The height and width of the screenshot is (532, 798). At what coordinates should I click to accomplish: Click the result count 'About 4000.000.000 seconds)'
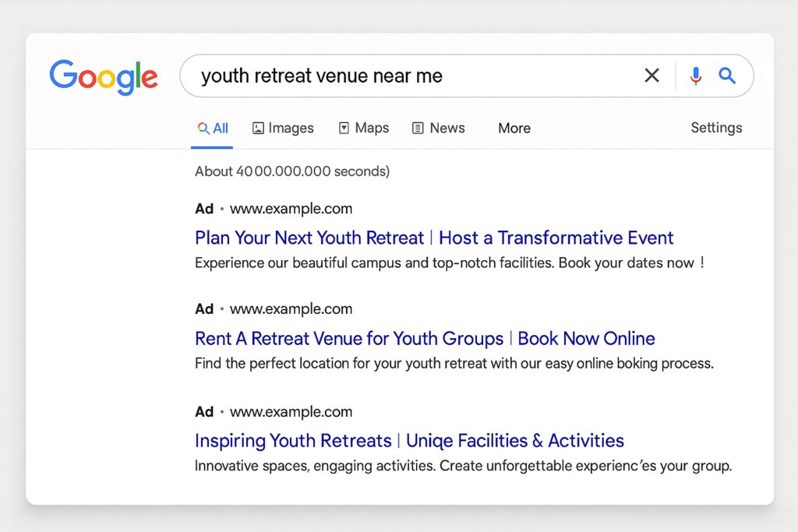(292, 171)
